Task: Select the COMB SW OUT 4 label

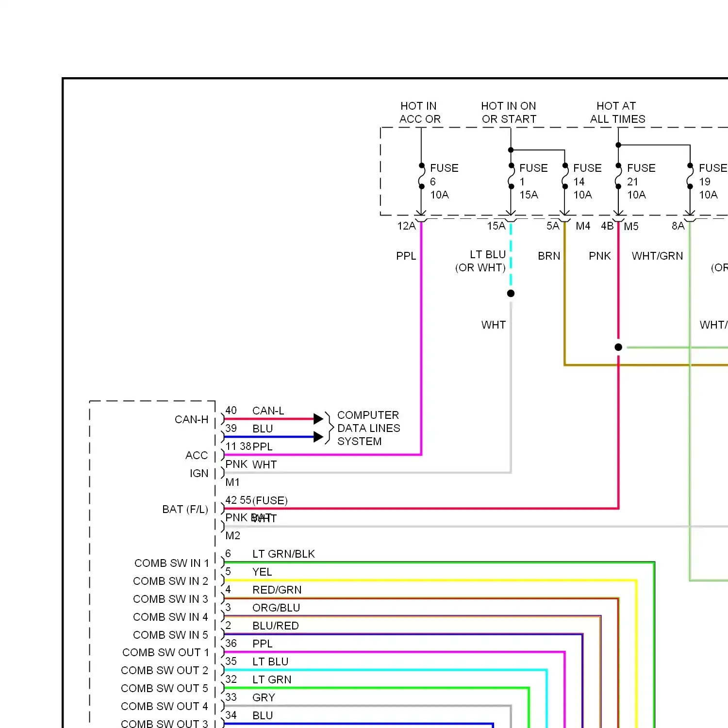Action: (165, 706)
